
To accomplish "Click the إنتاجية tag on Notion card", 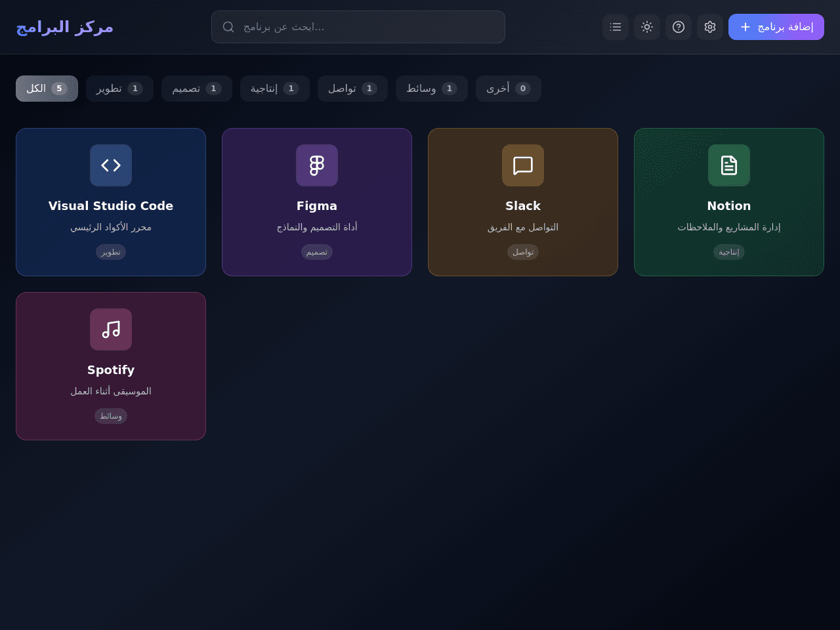I will 729,252.
